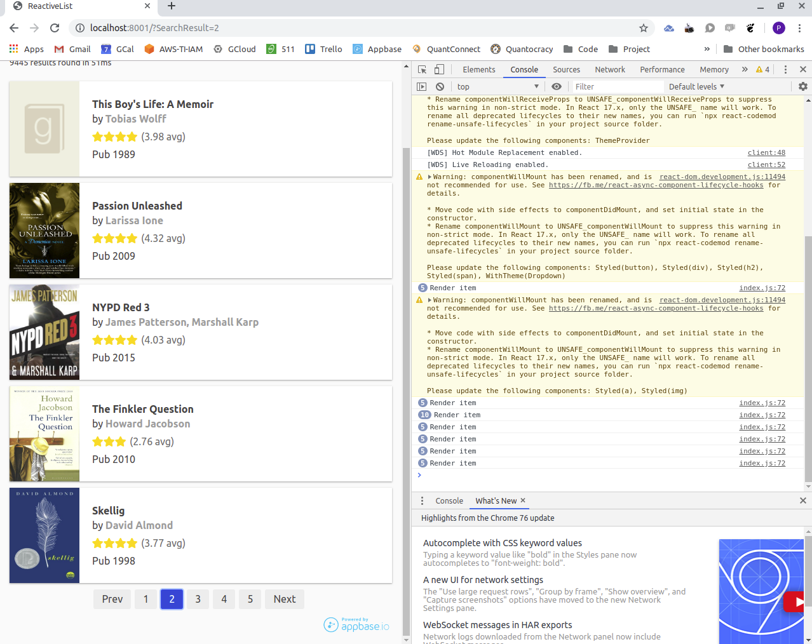This screenshot has width=812, height=644.
Task: Expand the first componentWillMount warning
Action: point(430,177)
